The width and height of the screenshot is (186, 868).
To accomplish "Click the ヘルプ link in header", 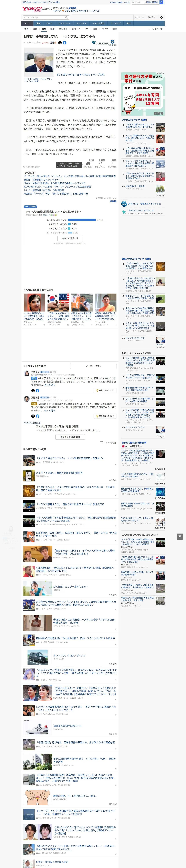I will (x=127, y=2).
